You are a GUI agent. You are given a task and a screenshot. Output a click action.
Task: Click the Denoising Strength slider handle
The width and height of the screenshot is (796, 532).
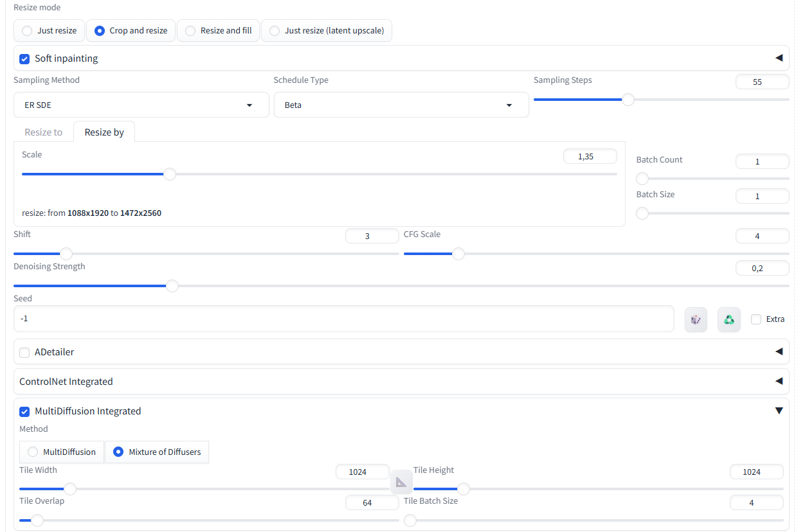[172, 286]
